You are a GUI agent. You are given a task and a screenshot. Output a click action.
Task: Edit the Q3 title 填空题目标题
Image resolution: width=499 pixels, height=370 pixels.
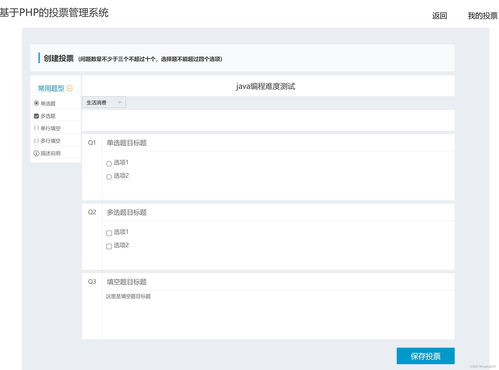pos(278,282)
